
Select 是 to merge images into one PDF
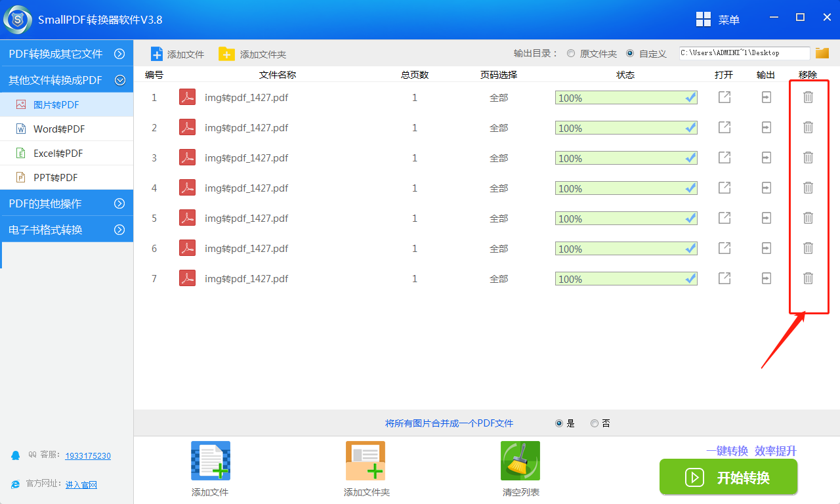(x=559, y=423)
